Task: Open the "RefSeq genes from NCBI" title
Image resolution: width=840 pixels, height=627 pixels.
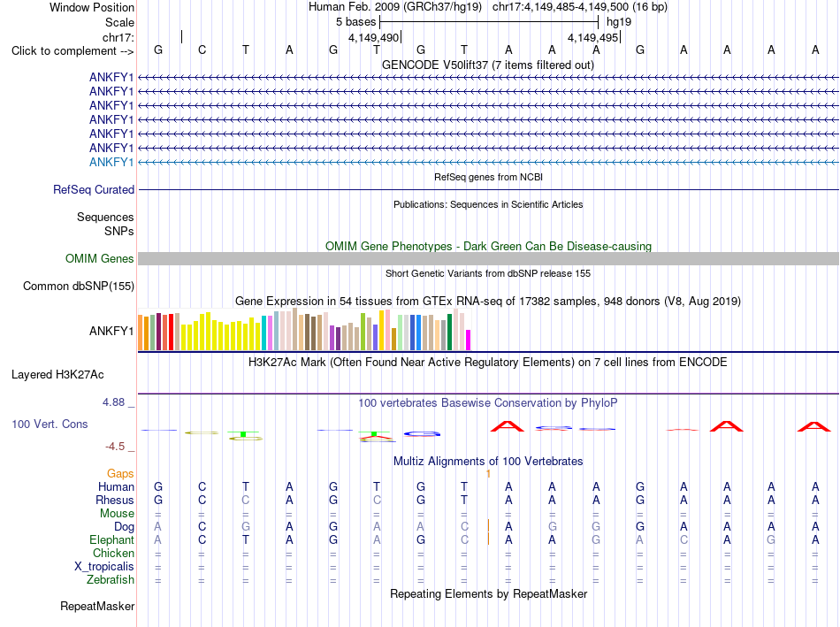Action: tap(488, 177)
